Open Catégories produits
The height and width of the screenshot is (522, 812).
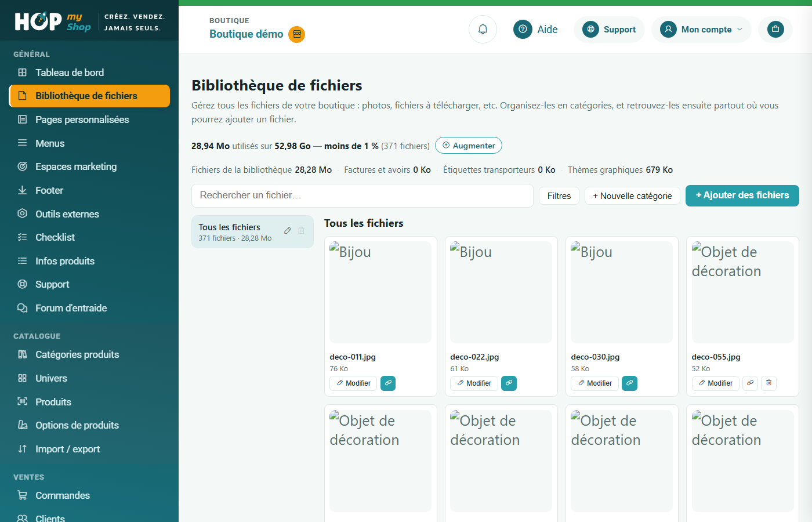point(89,354)
